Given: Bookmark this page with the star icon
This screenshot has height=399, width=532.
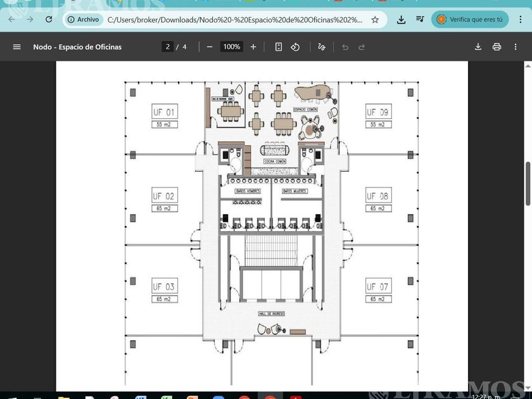Looking at the screenshot, I should (x=375, y=20).
